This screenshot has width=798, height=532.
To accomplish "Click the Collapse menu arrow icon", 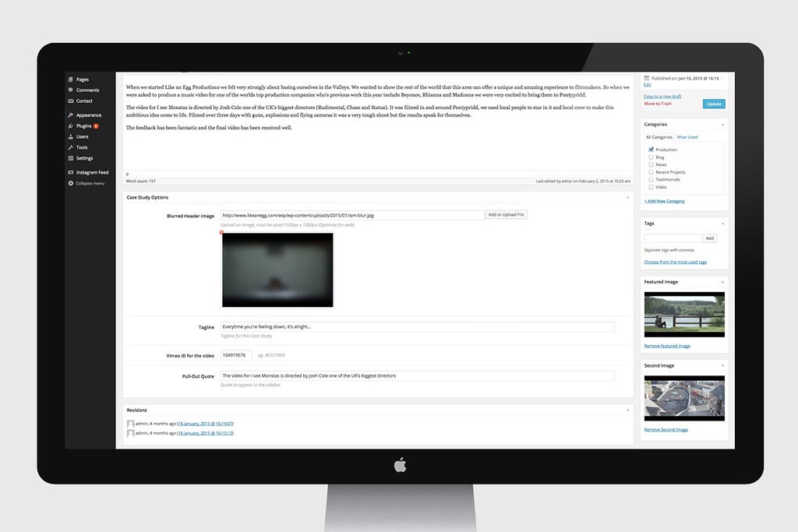I will click(x=71, y=183).
